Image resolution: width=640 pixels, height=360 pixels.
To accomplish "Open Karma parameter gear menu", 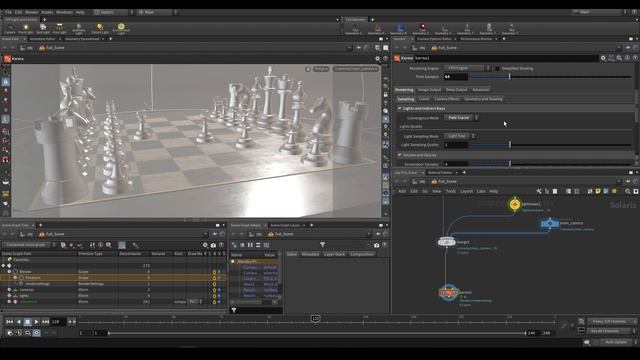I will pyautogui.click(x=603, y=58).
